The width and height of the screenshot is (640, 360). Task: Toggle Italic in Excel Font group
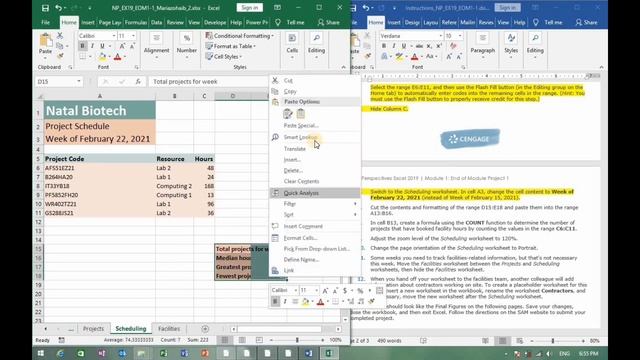tap(92, 46)
